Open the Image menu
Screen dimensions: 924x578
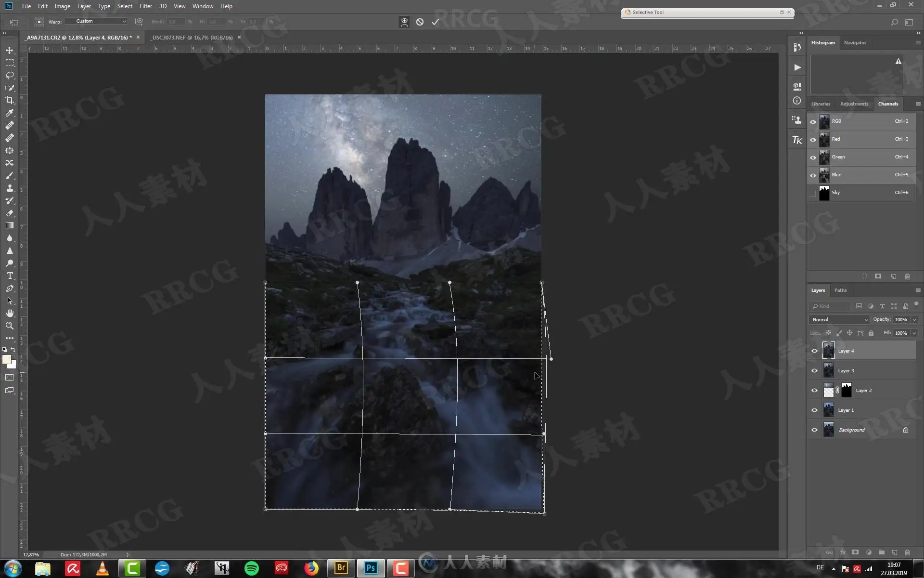[x=62, y=6]
